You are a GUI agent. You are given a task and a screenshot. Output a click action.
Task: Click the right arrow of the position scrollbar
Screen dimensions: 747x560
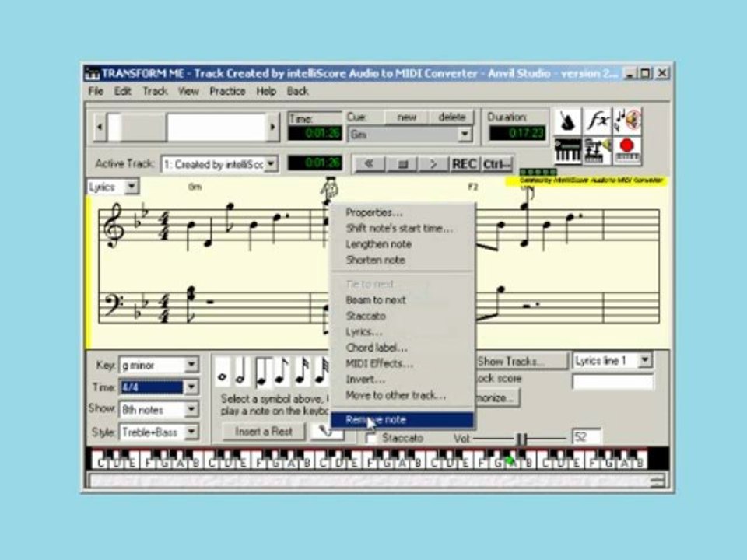point(272,127)
